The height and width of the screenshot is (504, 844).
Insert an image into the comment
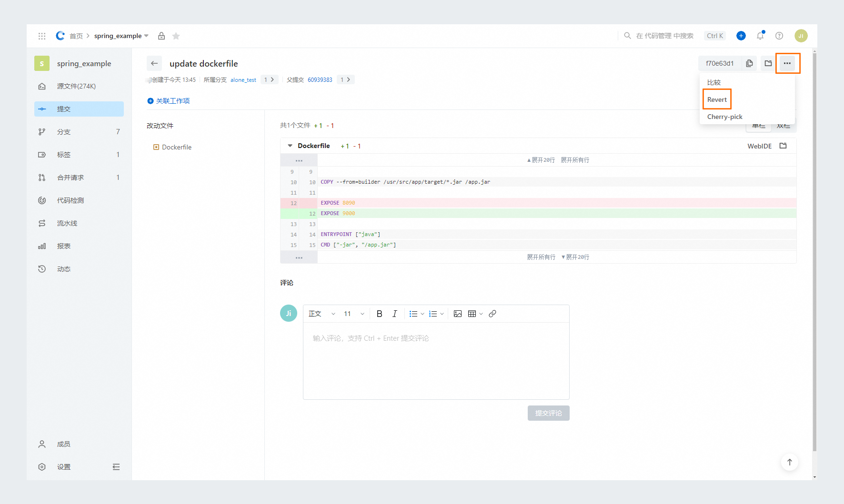point(458,314)
